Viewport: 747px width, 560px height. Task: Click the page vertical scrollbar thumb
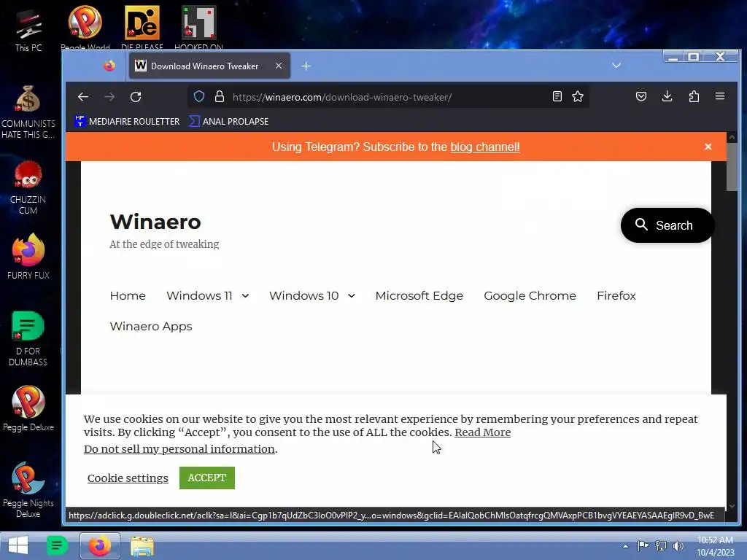coord(731,167)
